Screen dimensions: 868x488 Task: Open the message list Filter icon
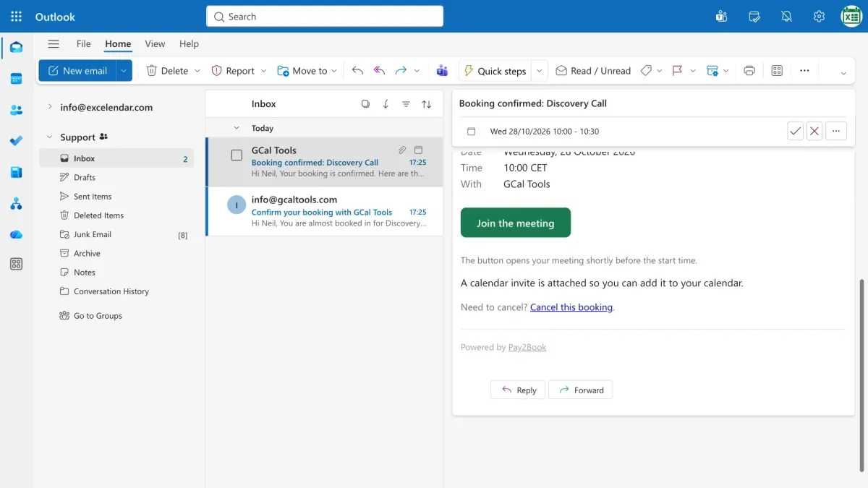[406, 104]
